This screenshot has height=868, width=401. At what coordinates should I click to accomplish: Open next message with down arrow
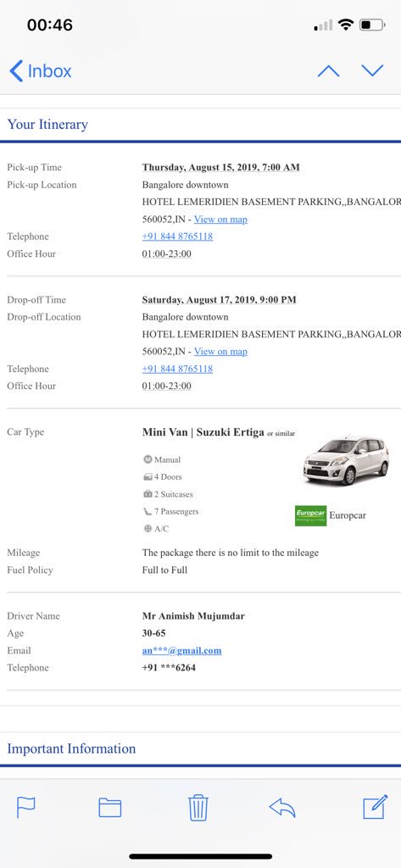(372, 70)
